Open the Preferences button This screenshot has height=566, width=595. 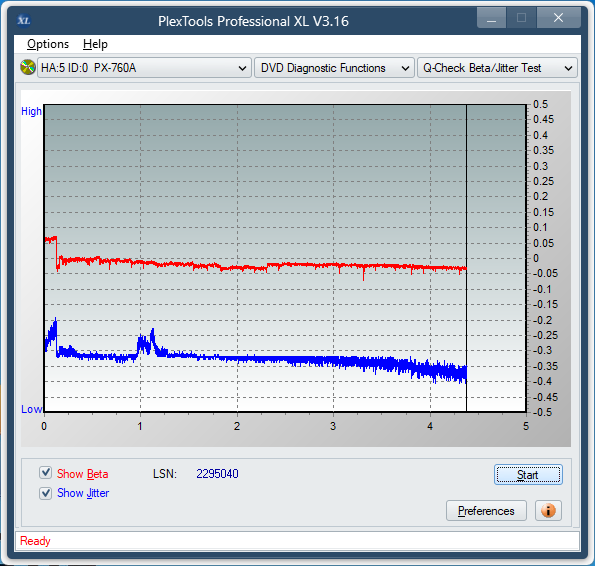coord(486,511)
